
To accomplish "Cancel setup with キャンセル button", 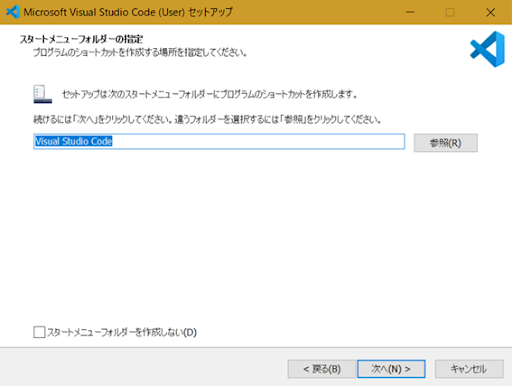I will click(x=469, y=369).
